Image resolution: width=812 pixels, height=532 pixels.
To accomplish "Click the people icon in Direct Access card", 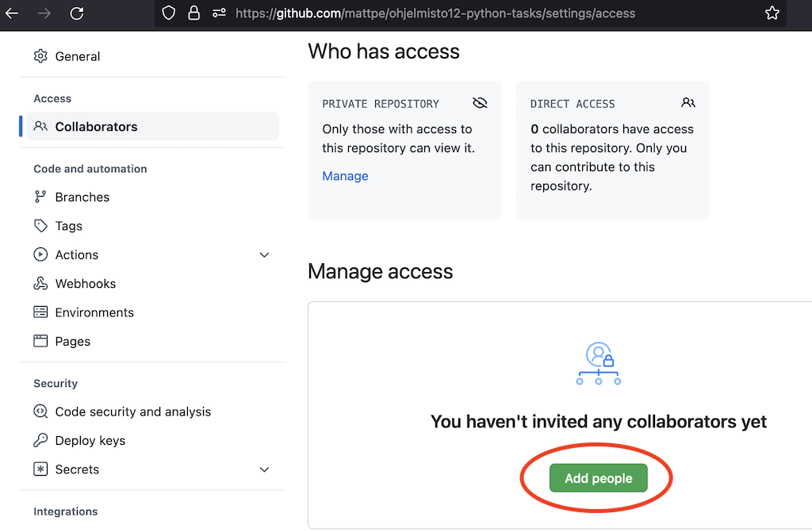I will 688,103.
